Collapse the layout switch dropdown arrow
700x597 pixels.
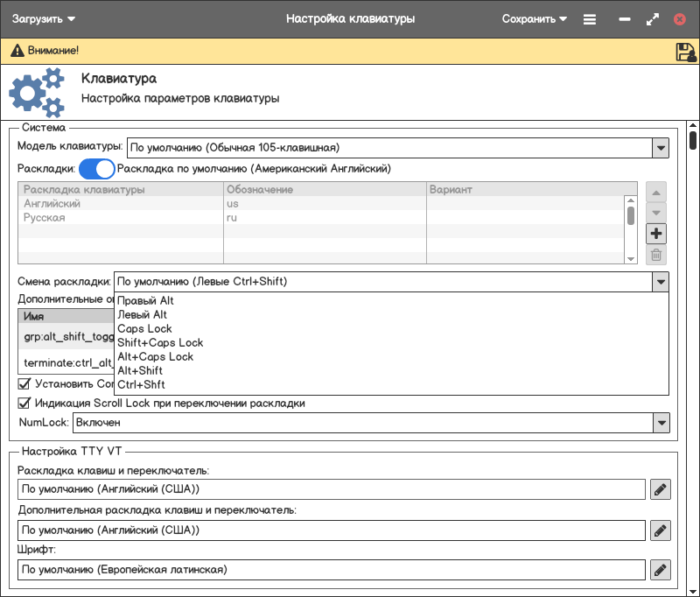coord(661,282)
